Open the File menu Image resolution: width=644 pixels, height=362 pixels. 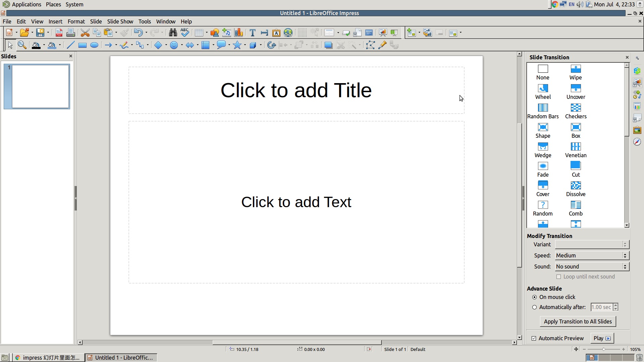pyautogui.click(x=7, y=21)
